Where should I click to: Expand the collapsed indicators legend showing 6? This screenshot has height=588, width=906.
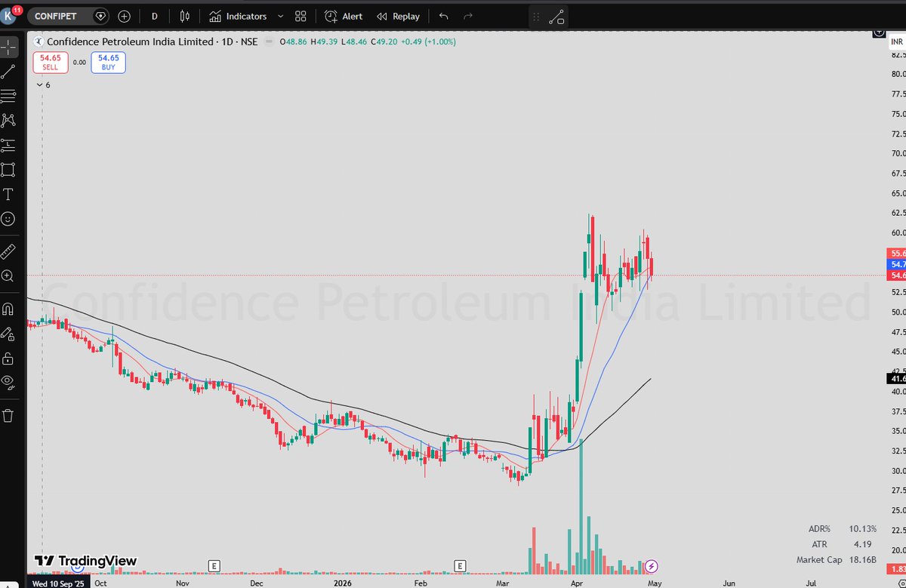click(43, 85)
